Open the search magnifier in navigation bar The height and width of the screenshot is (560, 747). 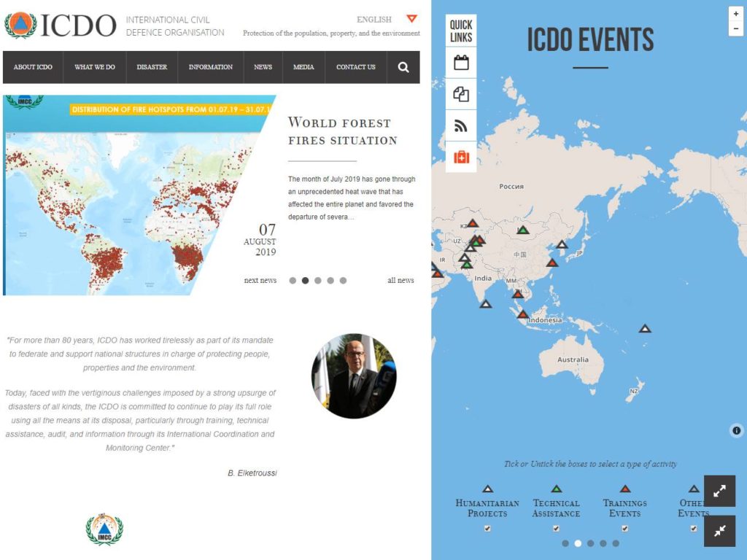click(x=403, y=67)
